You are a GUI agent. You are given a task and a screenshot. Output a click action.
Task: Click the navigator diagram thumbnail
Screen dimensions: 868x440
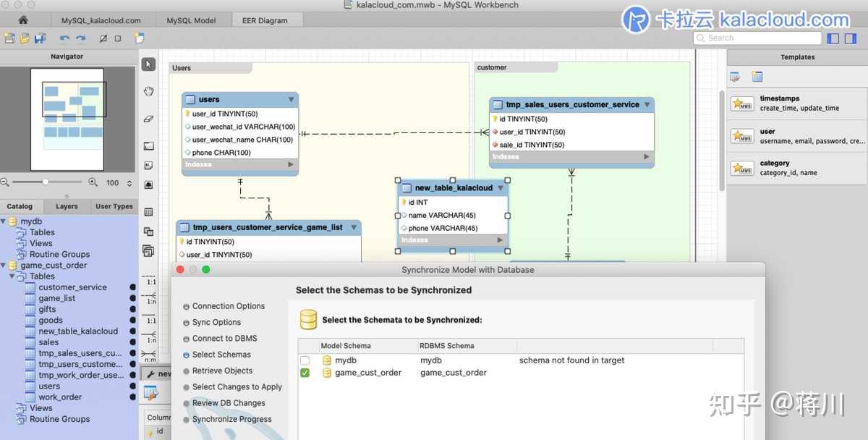point(67,119)
